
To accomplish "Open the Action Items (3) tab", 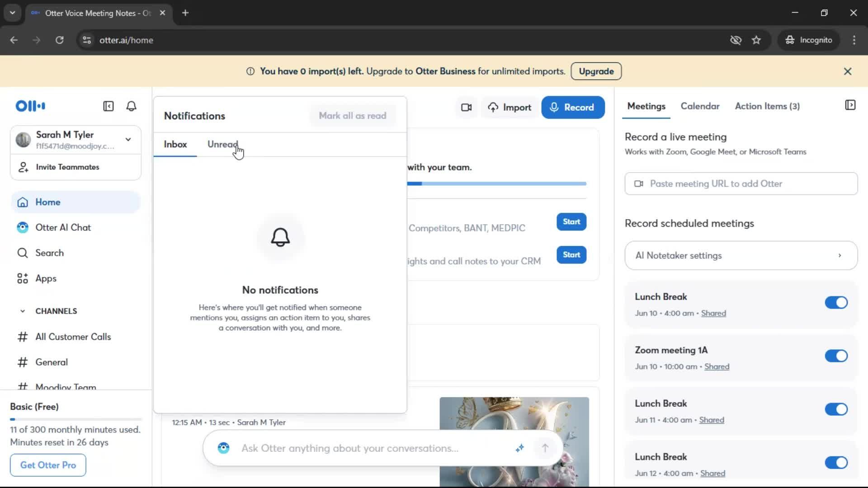I will (x=767, y=106).
